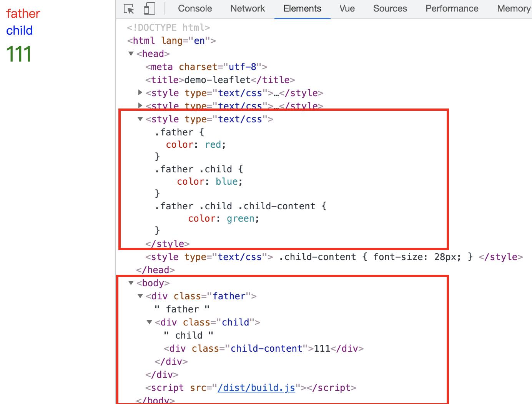Expand the first collapsed style element
Viewport: 532px width, 404px height.
(x=140, y=93)
